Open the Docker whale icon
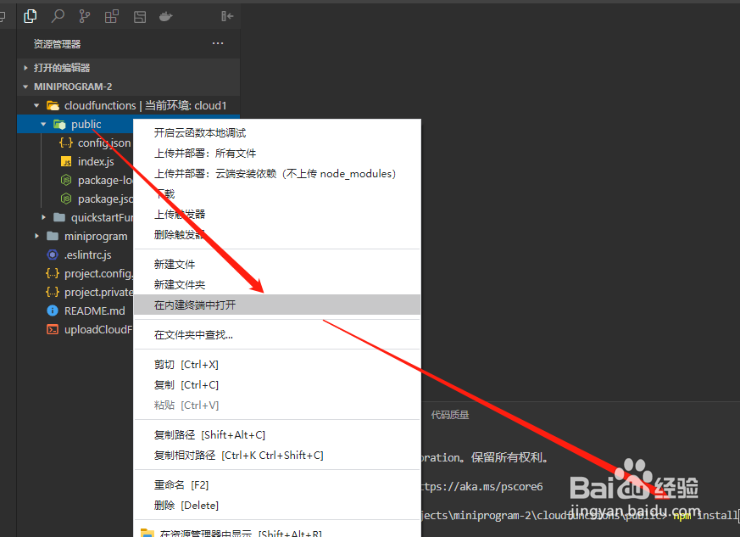742x537 pixels. coord(166,17)
